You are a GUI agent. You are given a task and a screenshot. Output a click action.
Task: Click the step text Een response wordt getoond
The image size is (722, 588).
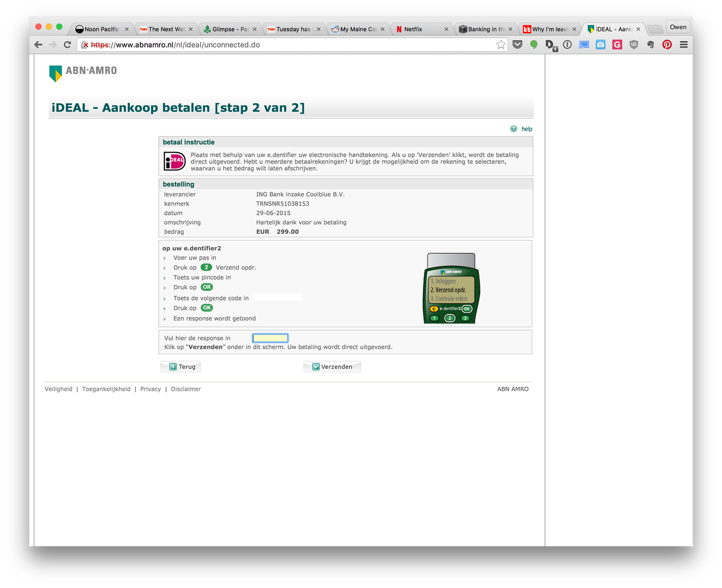215,318
